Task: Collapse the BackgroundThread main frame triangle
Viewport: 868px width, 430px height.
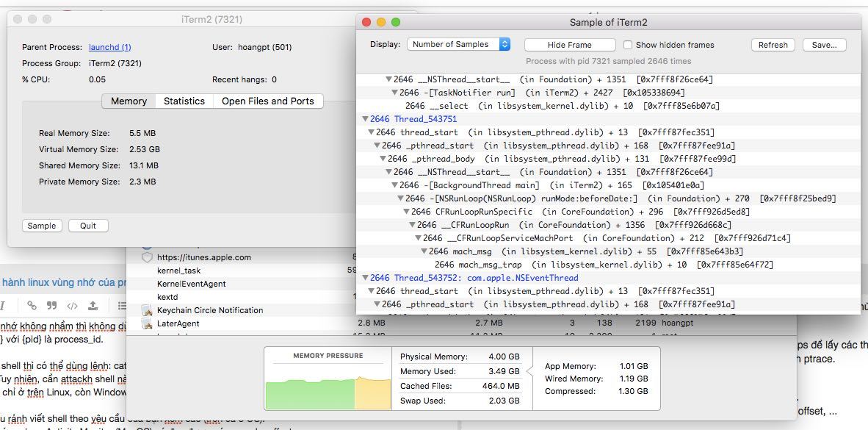Action: pos(394,185)
